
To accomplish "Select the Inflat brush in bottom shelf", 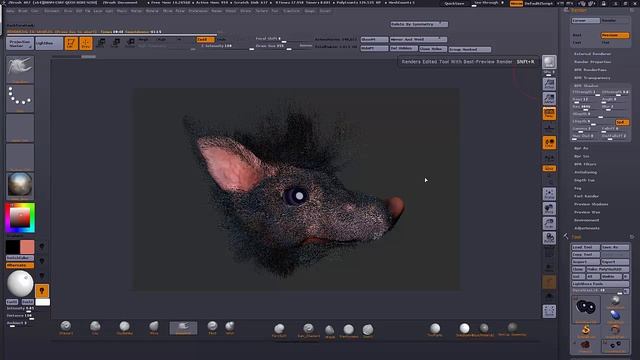I will pos(230,327).
